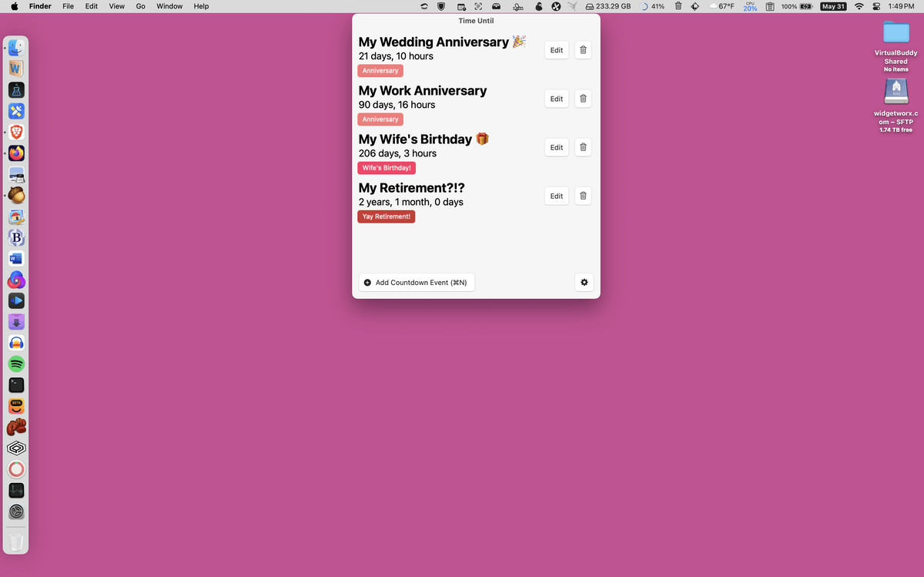Viewport: 924px width, 577px height.
Task: Open Finder from the Dock
Action: [x=16, y=47]
